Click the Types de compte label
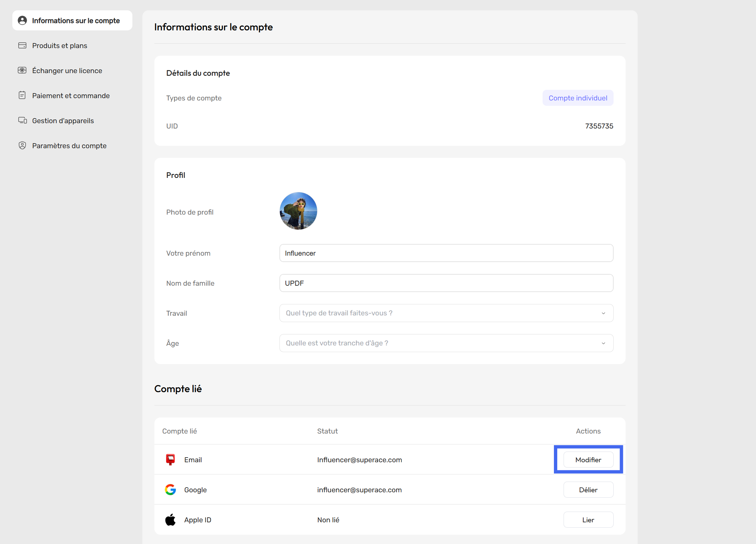The width and height of the screenshot is (756, 544). [x=194, y=98]
